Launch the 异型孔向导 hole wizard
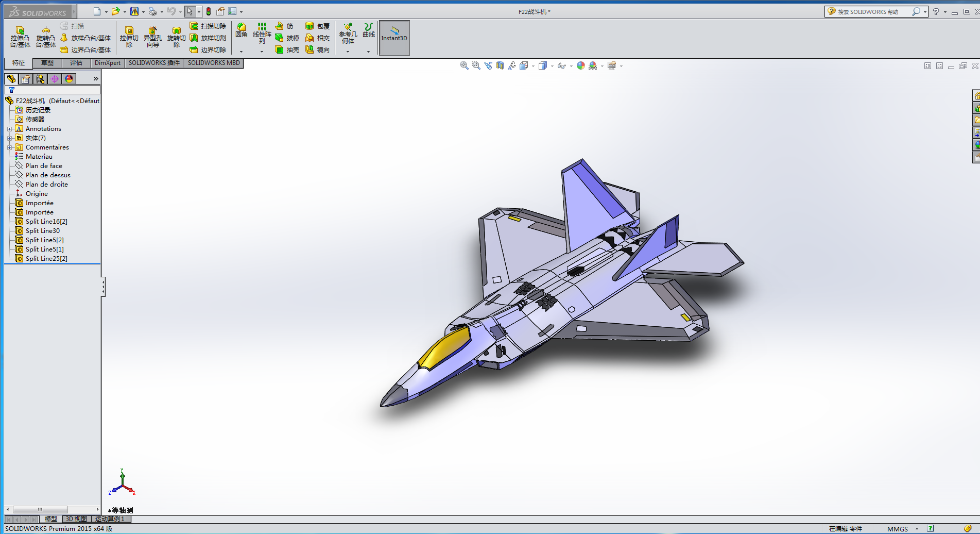The image size is (980, 534). (x=152, y=37)
